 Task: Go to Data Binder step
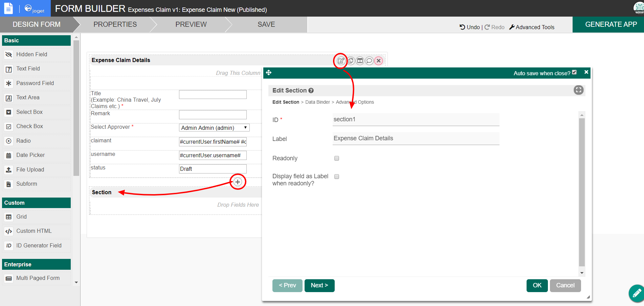coord(317,102)
